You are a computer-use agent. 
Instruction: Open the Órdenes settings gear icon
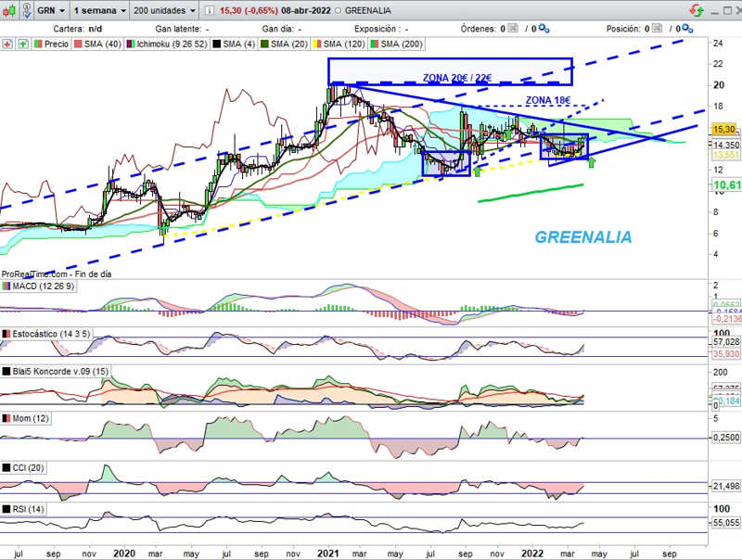tap(544, 29)
